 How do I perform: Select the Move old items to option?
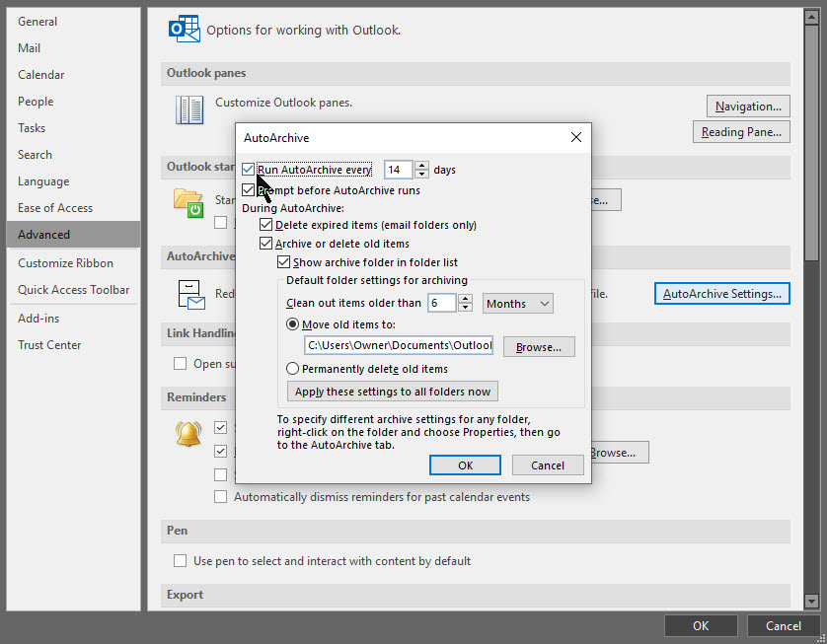click(293, 325)
